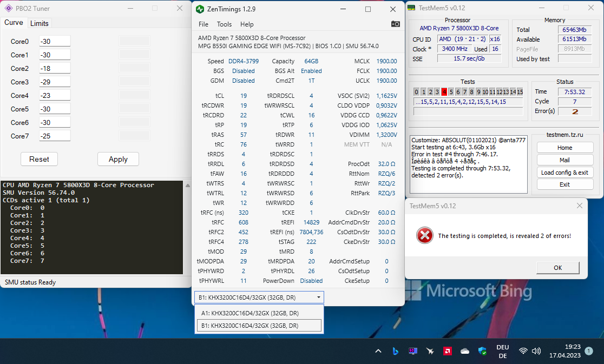Click tCL value 19 in ZenTimings
The image size is (604, 364).
point(244,96)
